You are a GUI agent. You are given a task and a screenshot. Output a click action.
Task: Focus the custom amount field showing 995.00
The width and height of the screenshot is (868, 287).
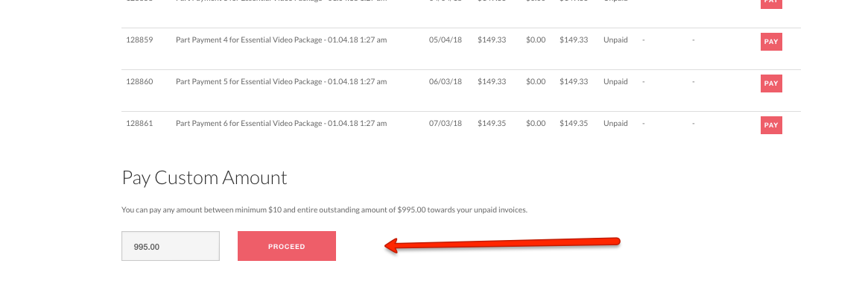click(171, 246)
